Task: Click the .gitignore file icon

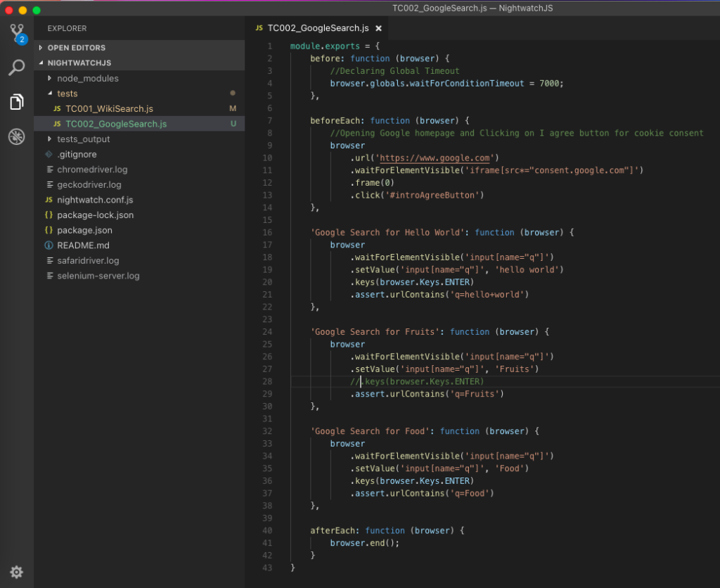Action: (49, 154)
